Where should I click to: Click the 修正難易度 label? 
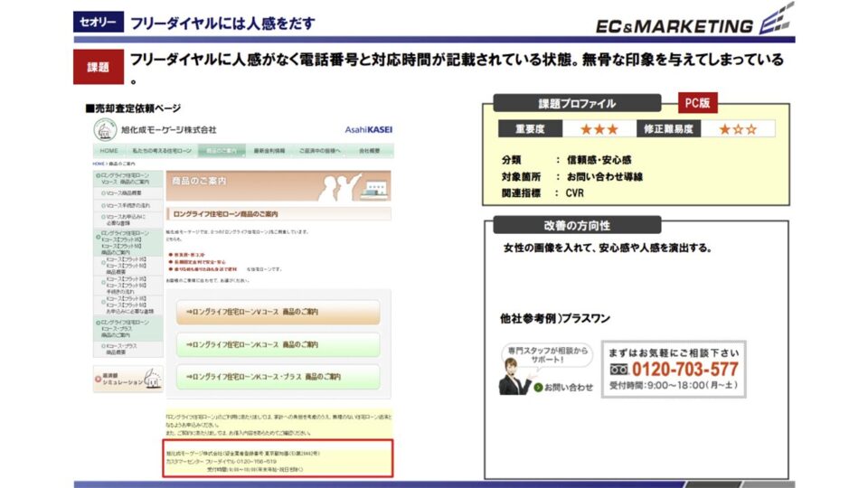coord(668,129)
